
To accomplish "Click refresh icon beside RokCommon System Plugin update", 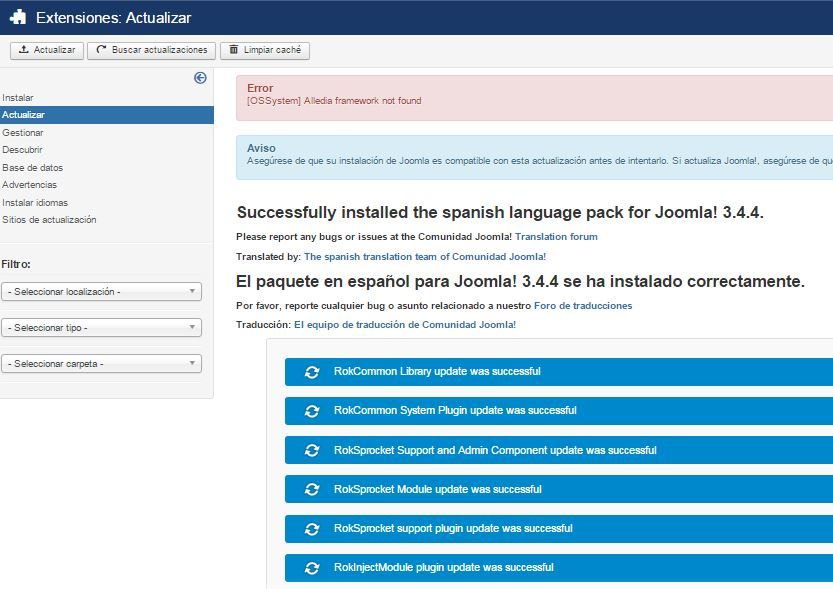I will (x=312, y=411).
